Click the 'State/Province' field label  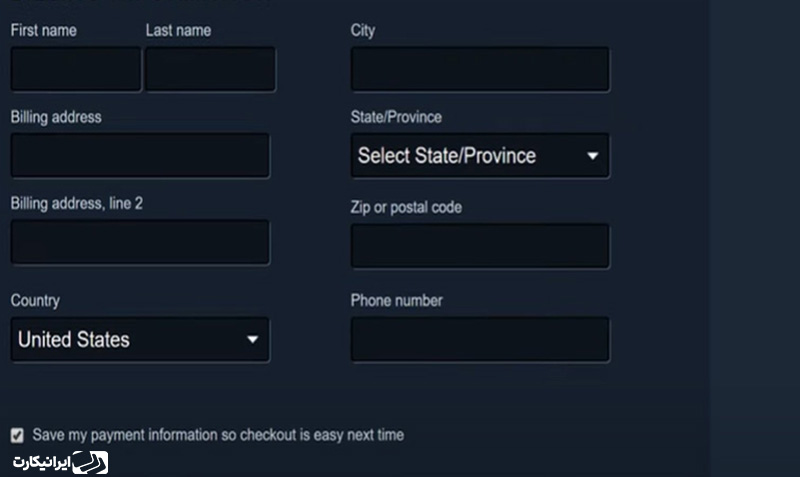(396, 117)
